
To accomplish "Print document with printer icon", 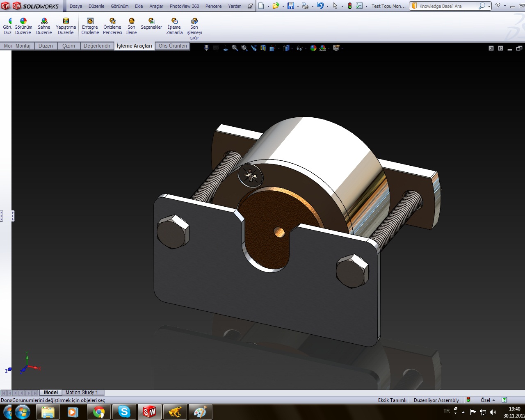I will 305,6.
